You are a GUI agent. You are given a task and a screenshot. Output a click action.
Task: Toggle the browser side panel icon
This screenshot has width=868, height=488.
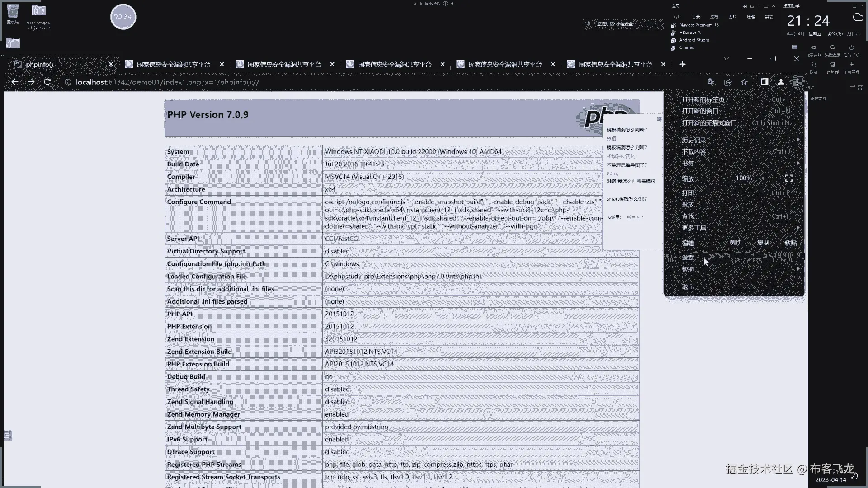(x=764, y=82)
